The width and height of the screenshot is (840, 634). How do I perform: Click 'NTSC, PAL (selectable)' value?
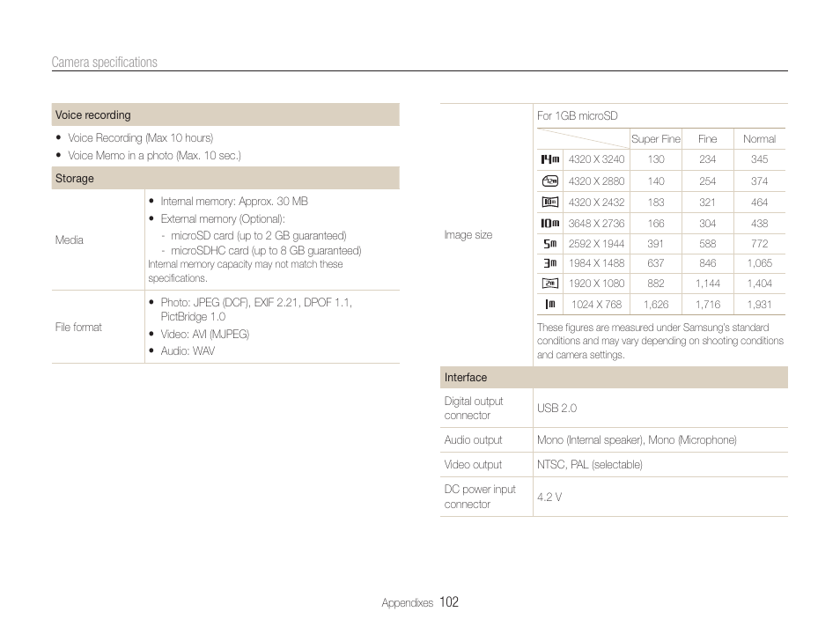[590, 465]
